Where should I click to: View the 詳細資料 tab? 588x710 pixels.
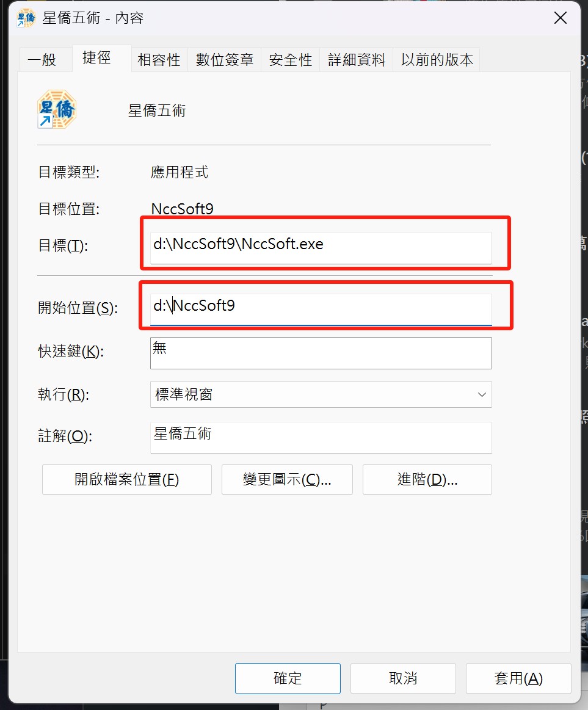(x=357, y=60)
